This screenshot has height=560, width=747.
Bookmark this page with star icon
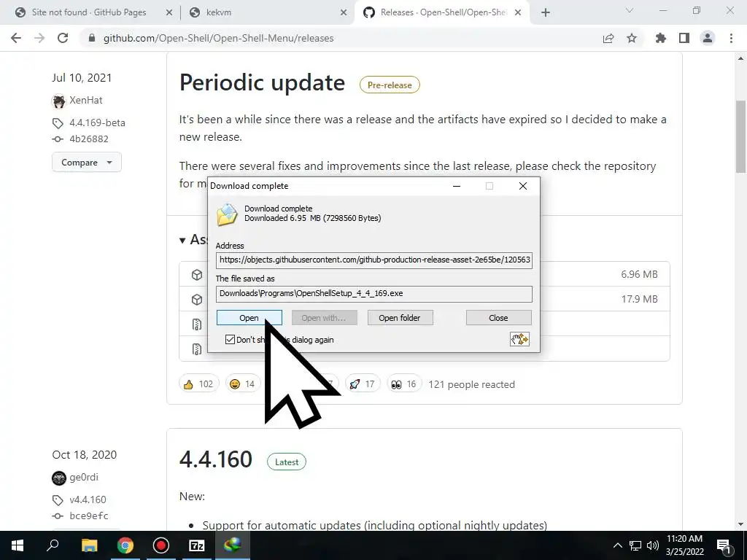click(x=632, y=38)
